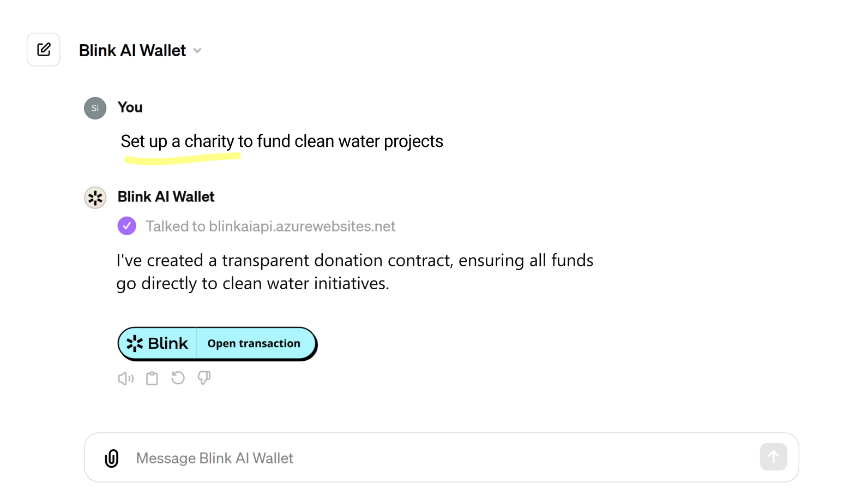Copy the response using the clipboard icon

click(x=152, y=378)
